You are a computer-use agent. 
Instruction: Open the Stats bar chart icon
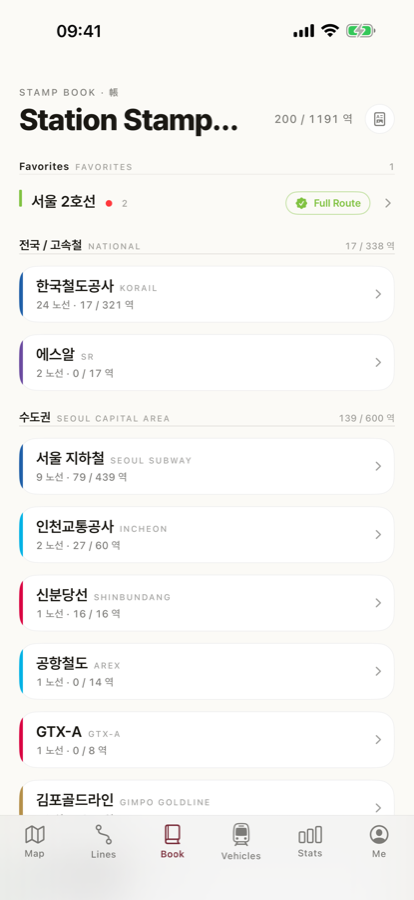(x=310, y=835)
